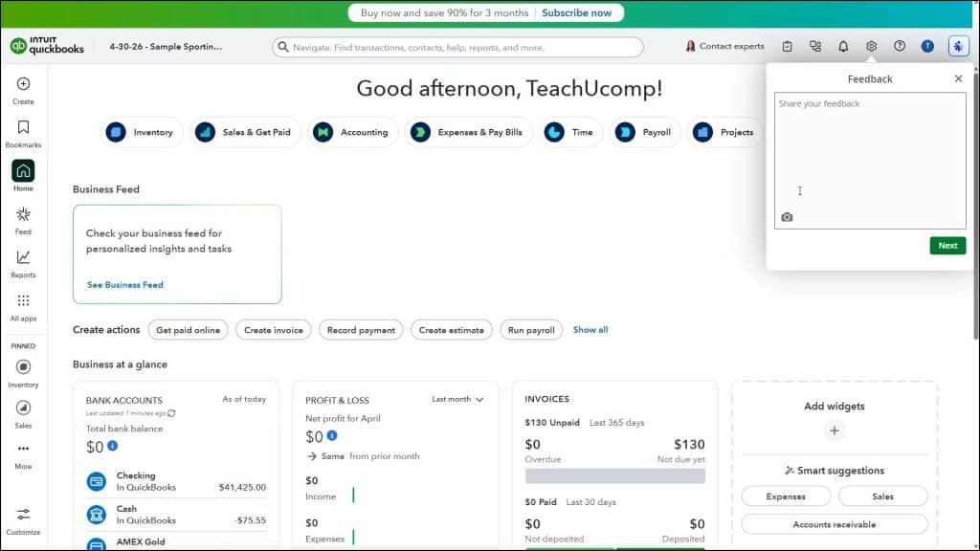Click Next in Feedback panel
The width and height of the screenshot is (980, 551).
(947, 246)
